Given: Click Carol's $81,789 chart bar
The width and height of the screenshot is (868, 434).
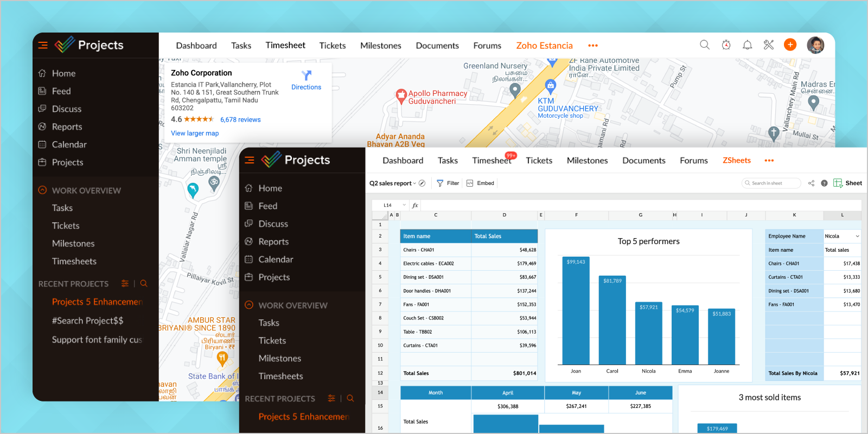Looking at the screenshot, I should pos(612,320).
